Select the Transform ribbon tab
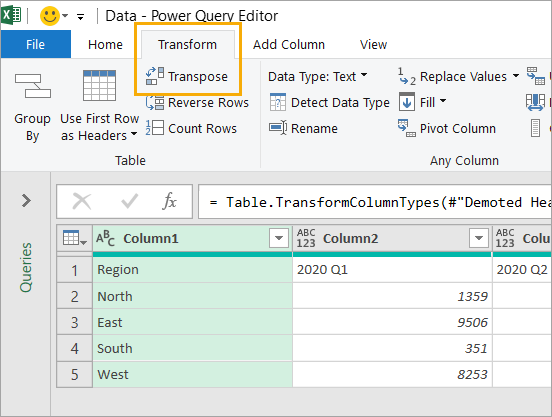The image size is (552, 417). (187, 45)
